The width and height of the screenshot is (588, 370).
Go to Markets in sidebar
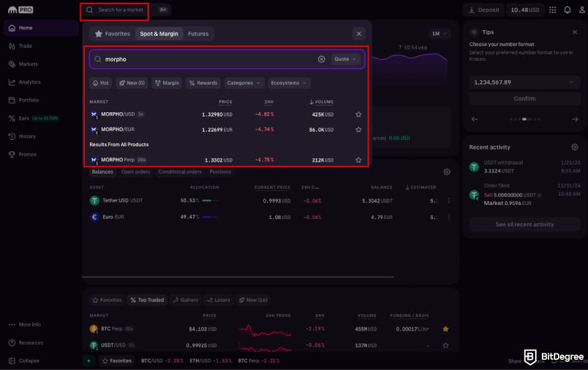click(41, 64)
